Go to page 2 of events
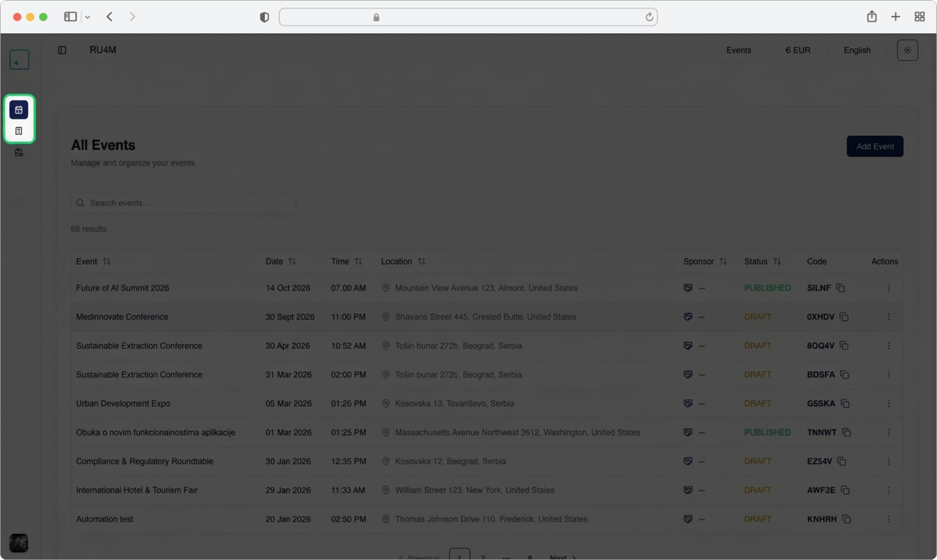This screenshot has height=560, width=937. pos(483,556)
